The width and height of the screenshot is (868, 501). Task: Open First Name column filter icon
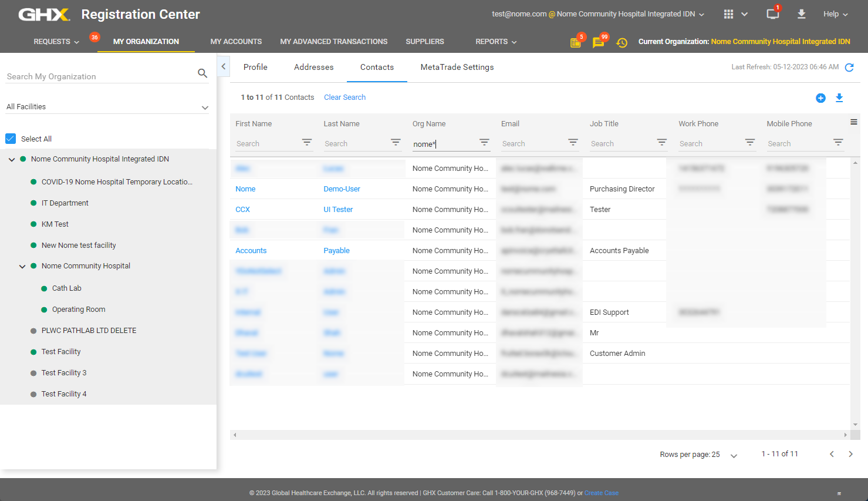click(x=307, y=142)
